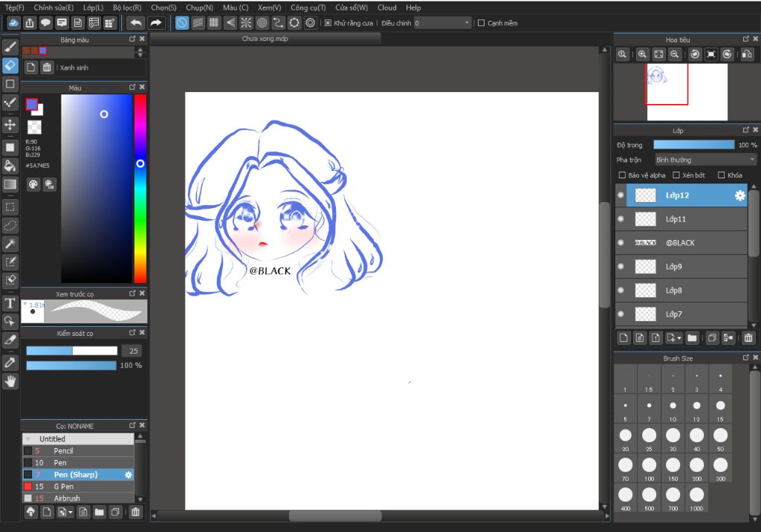Image resolution: width=761 pixels, height=532 pixels.
Task: Select the Move tool
Action: point(10,125)
